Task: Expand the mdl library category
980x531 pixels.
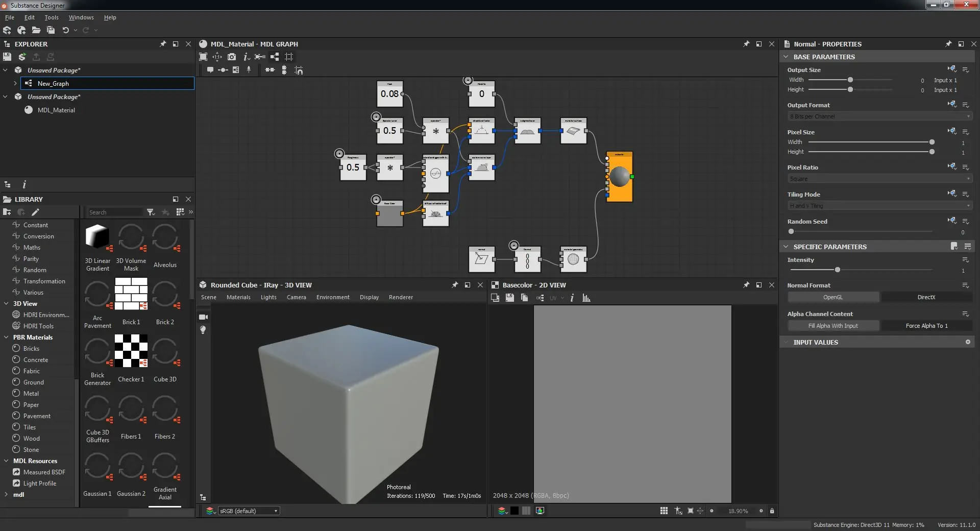Action: [x=6, y=495]
